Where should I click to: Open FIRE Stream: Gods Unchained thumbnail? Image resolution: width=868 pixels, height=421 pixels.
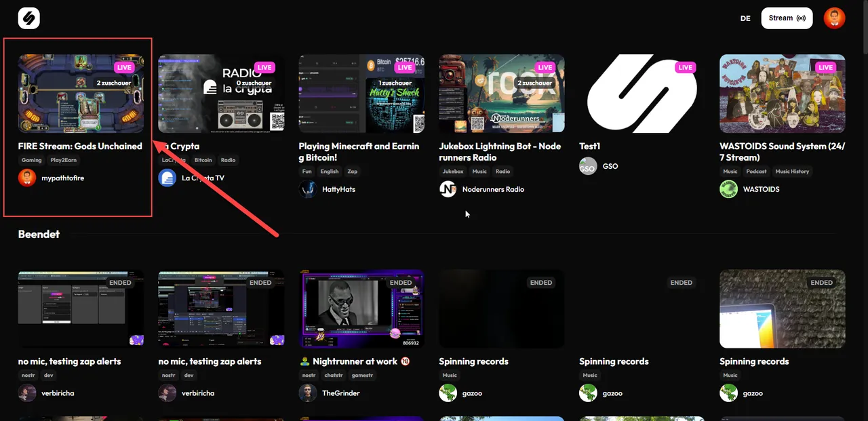81,94
